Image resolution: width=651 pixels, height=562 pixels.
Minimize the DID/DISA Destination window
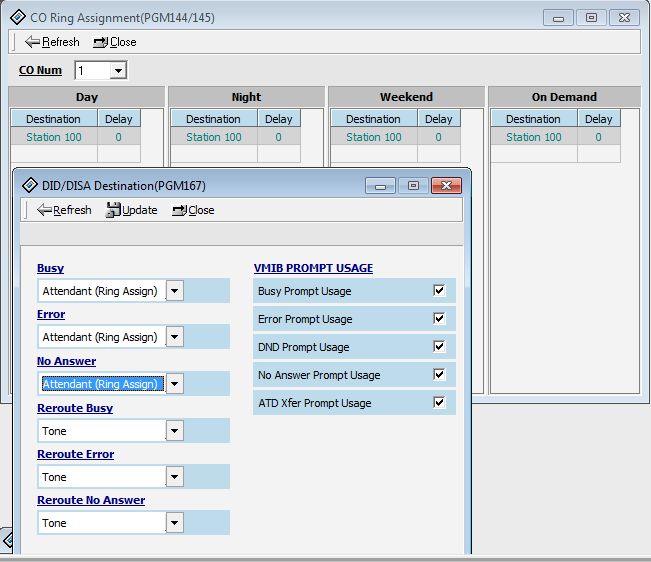pyautogui.click(x=380, y=186)
